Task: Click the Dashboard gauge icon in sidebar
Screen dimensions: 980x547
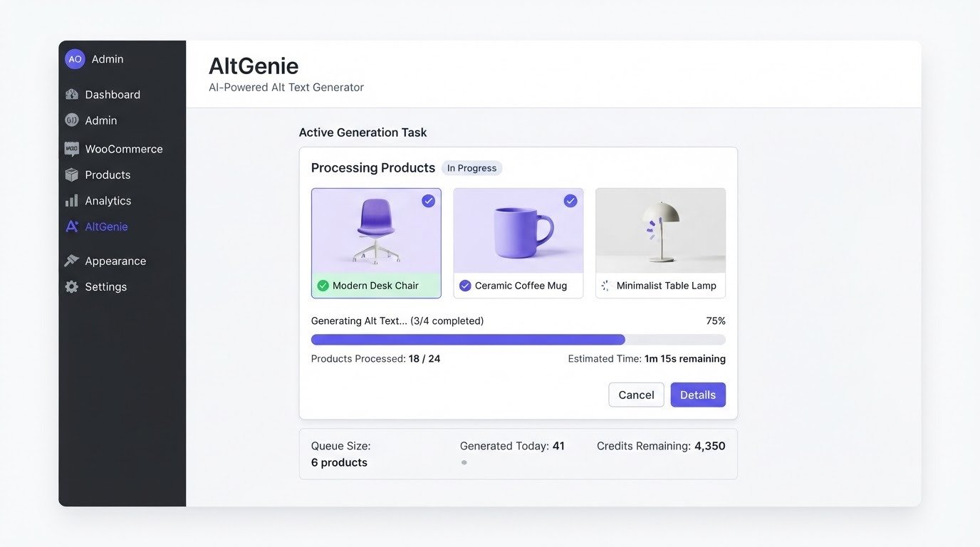Action: pyautogui.click(x=72, y=94)
